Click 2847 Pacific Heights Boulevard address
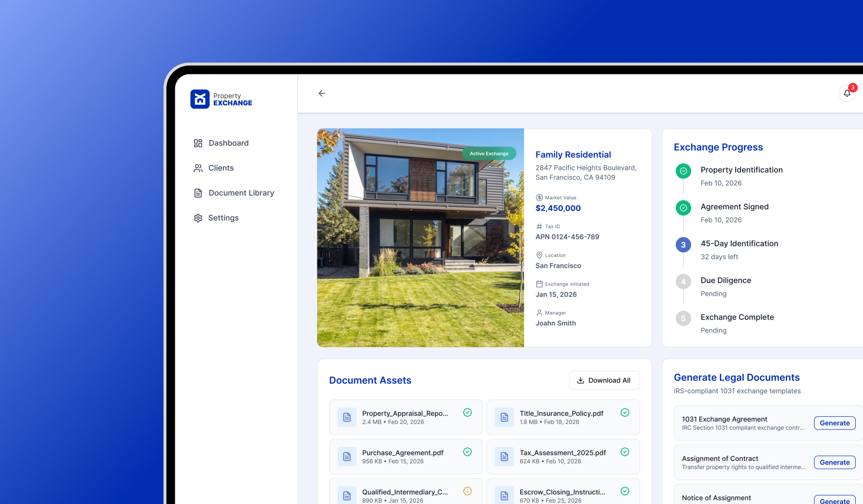Viewport: 863px width, 504px height. tap(586, 173)
